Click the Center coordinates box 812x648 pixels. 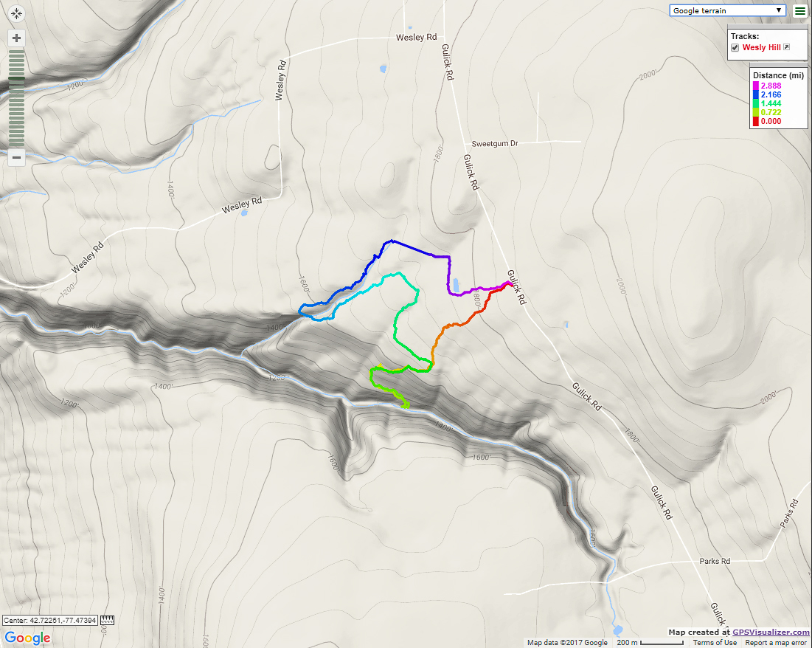click(50, 620)
